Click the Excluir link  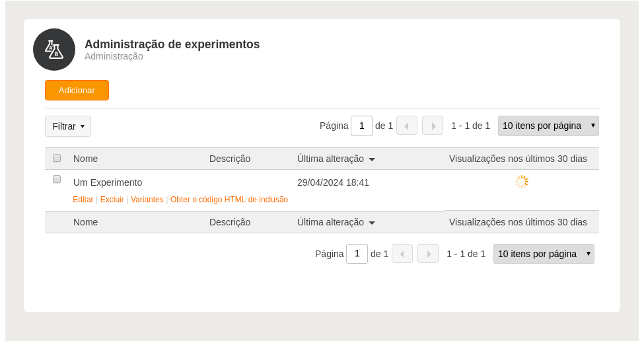tap(112, 200)
